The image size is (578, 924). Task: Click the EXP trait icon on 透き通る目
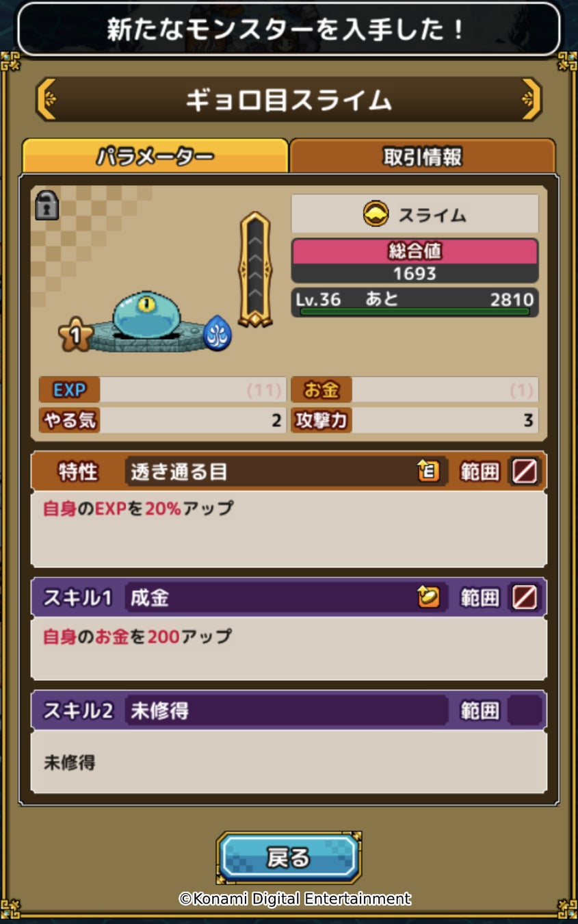(x=429, y=471)
